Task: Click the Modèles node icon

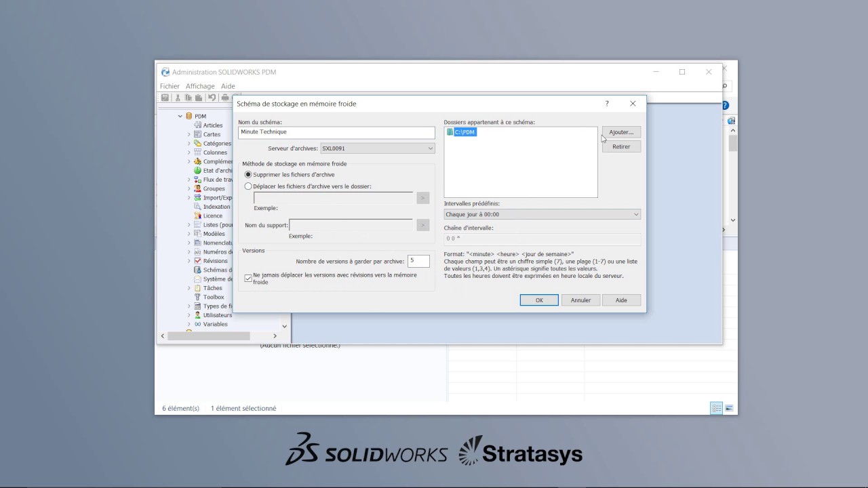Action: 198,234
